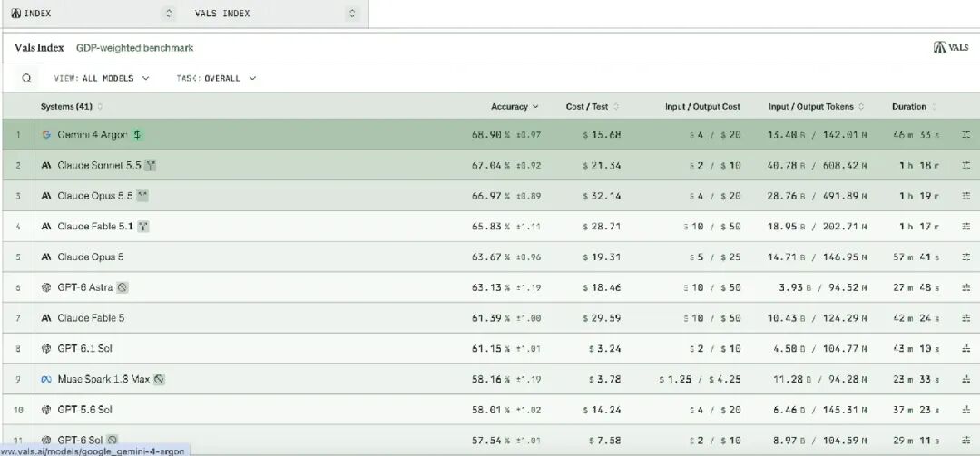
Task: Click the 57 m 41 s duration value
Action: pos(916,257)
